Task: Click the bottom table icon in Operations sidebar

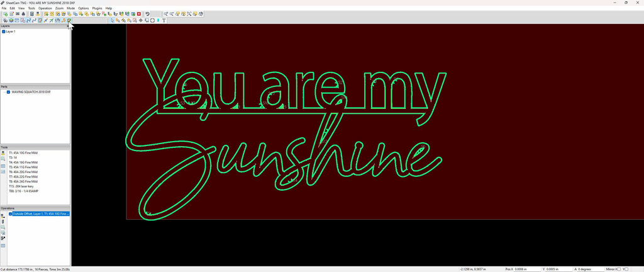Action: pyautogui.click(x=3, y=246)
